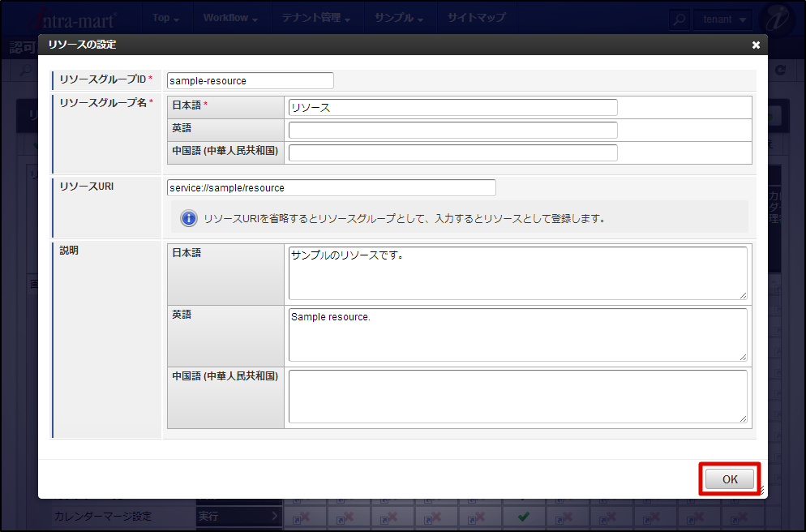This screenshot has width=806, height=532.
Task: Click the refresh icon near the top right
Action: (782, 71)
